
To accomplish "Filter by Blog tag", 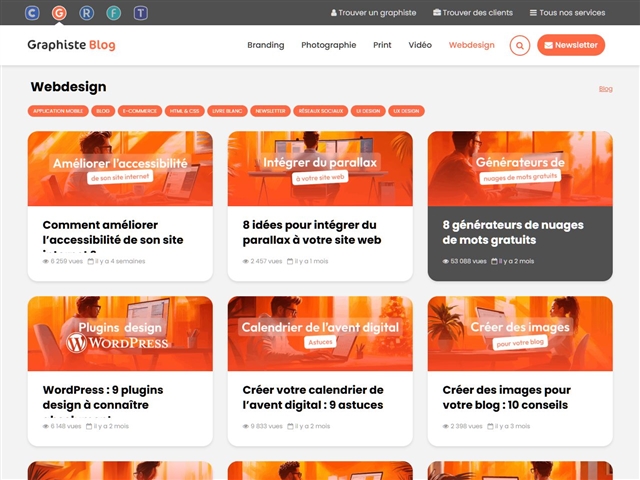I will pyautogui.click(x=103, y=111).
